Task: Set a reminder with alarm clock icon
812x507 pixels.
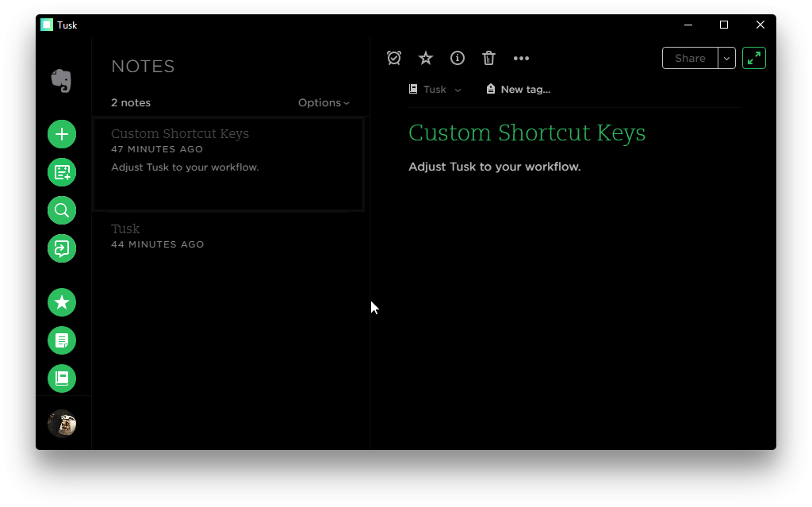Action: (x=394, y=58)
